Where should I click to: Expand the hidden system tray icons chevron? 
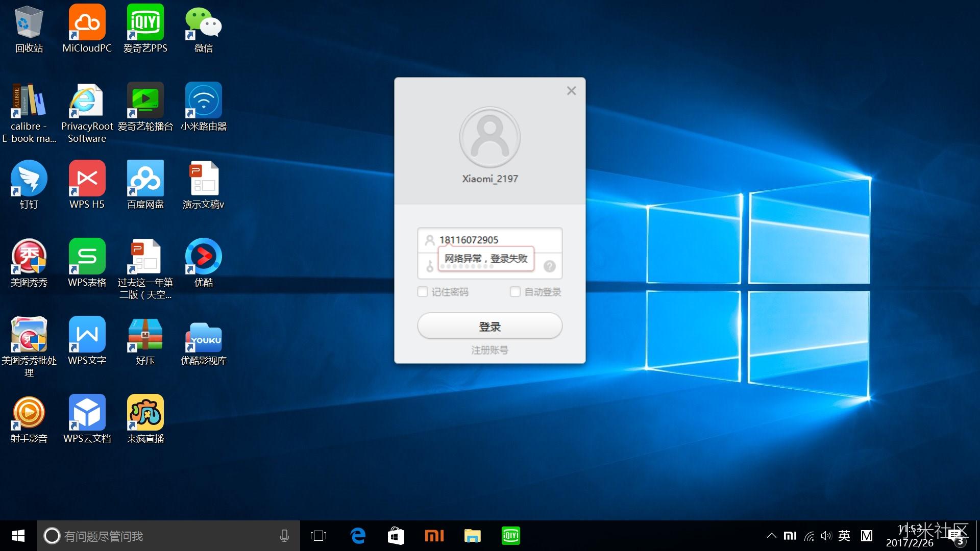click(x=771, y=536)
